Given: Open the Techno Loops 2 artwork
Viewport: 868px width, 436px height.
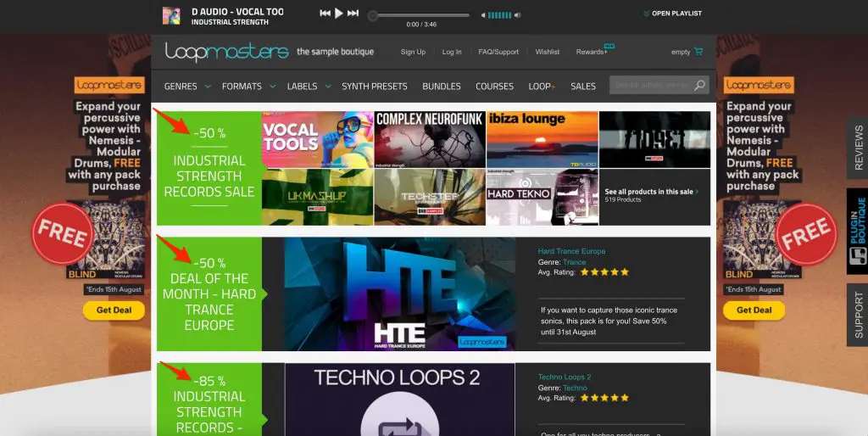Looking at the screenshot, I should (x=400, y=400).
